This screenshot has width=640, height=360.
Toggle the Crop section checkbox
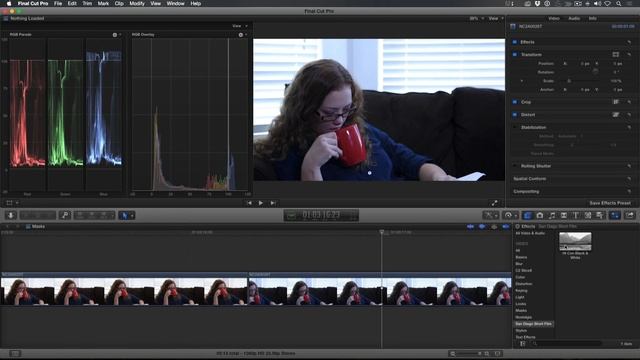coord(515,102)
